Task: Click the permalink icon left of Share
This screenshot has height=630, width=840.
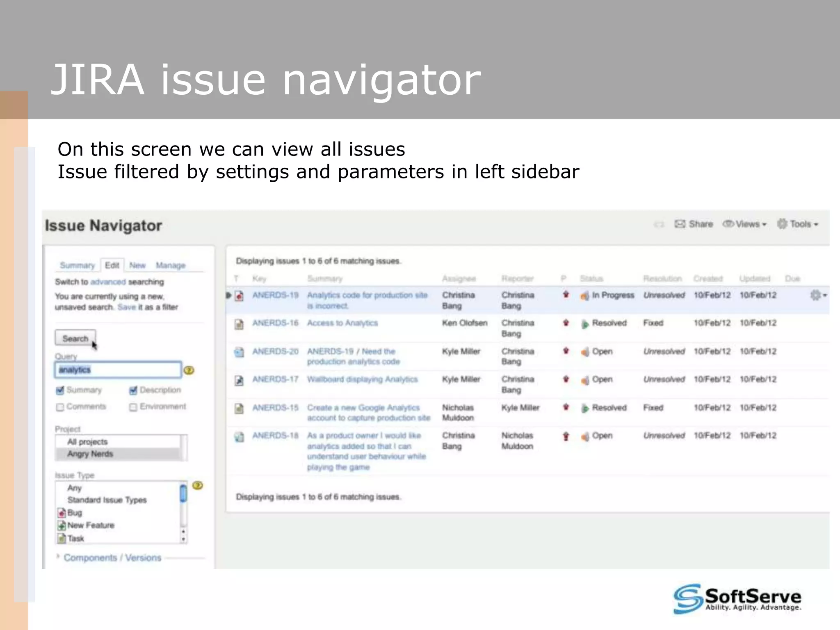Action: [x=659, y=224]
